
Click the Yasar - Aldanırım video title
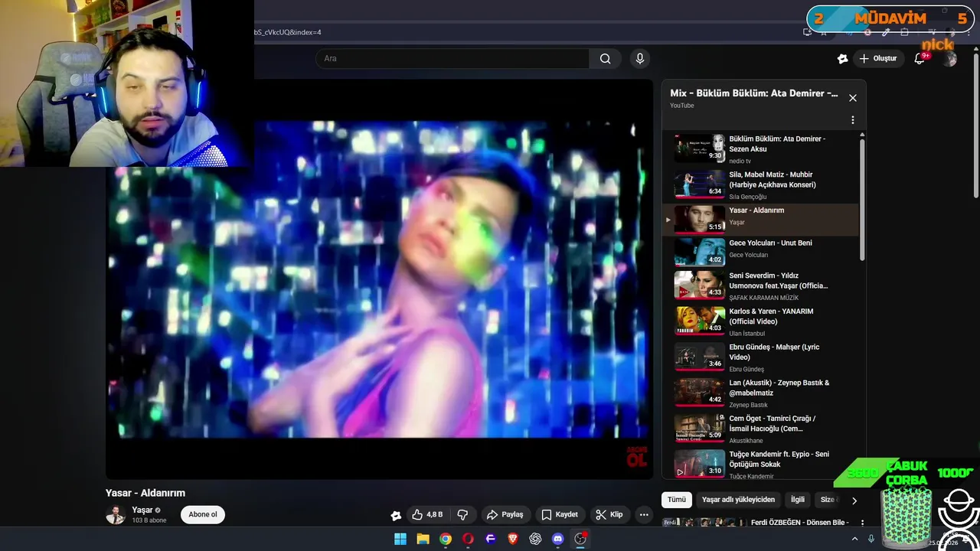(x=145, y=494)
